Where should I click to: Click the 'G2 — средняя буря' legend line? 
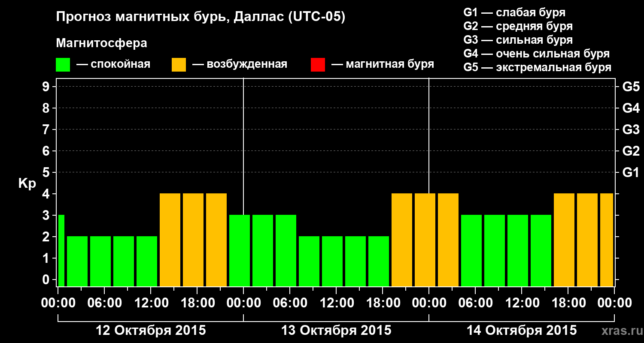518,26
